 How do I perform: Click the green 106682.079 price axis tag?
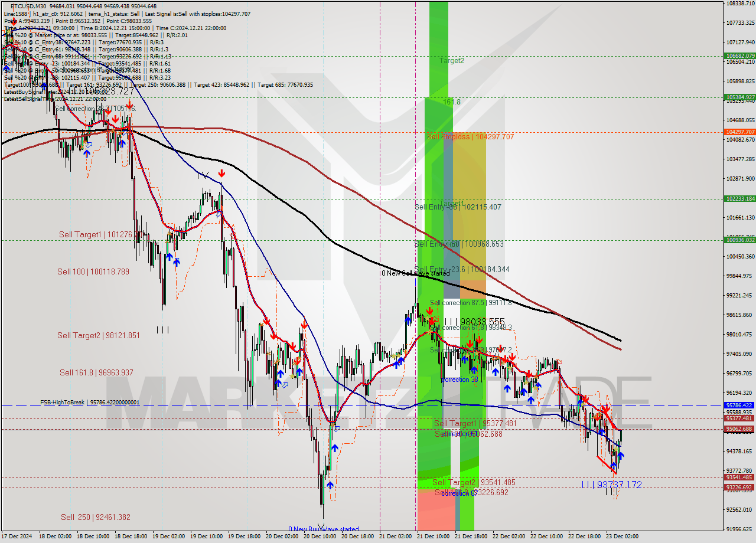(x=739, y=56)
